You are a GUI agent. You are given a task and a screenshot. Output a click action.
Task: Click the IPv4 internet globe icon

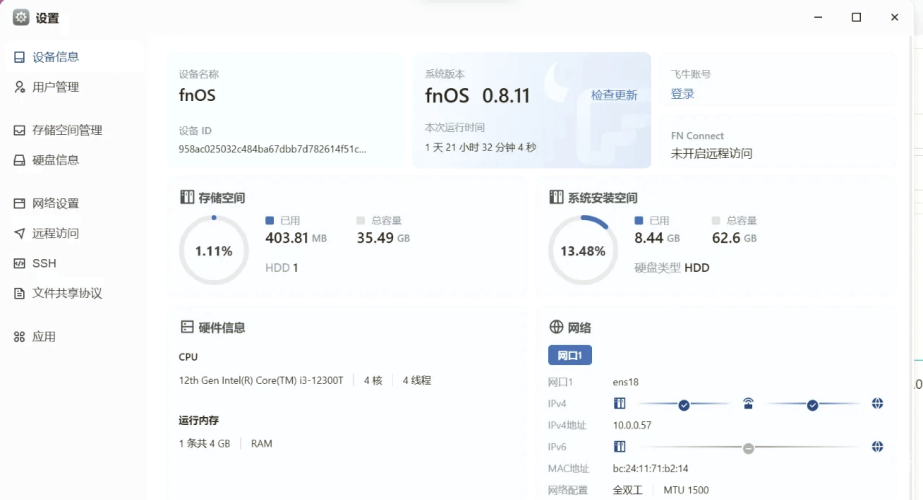point(877,403)
